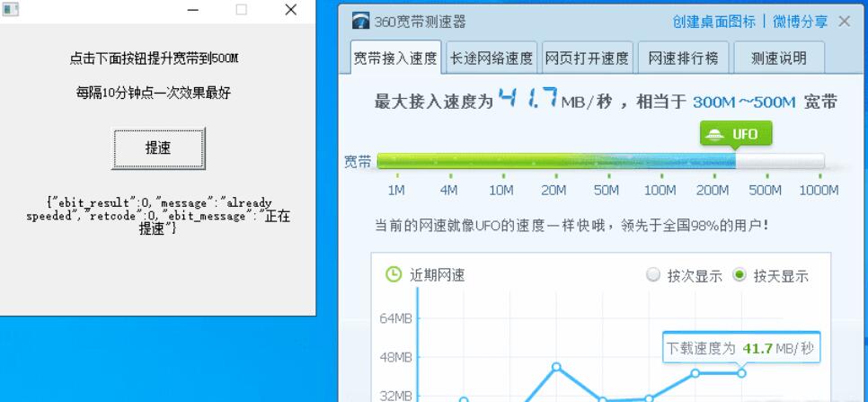Go to the 网速排行榜 tab
Screen dimensions: 868x402
(683, 58)
